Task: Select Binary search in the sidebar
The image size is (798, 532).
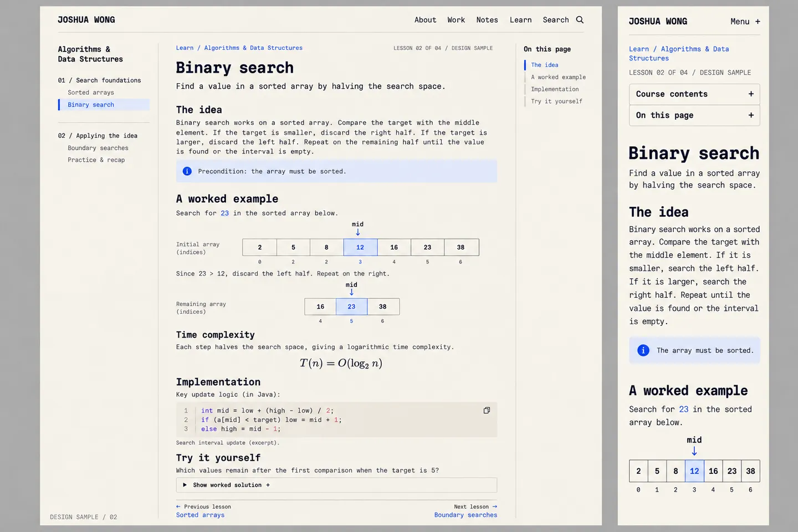Action: point(104,105)
